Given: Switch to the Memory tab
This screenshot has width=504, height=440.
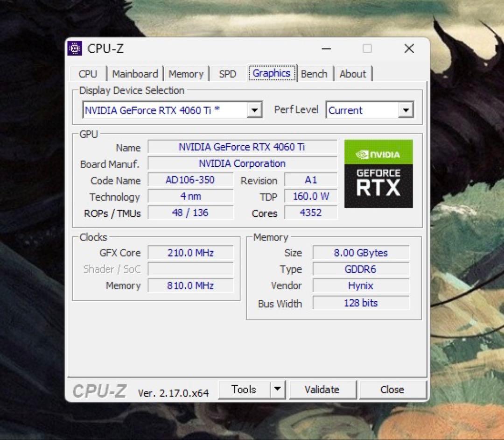Looking at the screenshot, I should point(186,74).
